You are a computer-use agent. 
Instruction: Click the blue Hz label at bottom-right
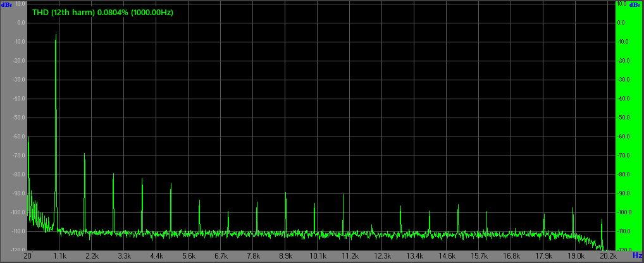(x=637, y=255)
